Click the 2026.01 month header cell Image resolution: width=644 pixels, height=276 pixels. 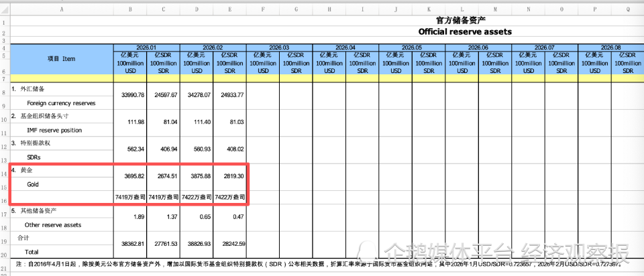click(147, 48)
